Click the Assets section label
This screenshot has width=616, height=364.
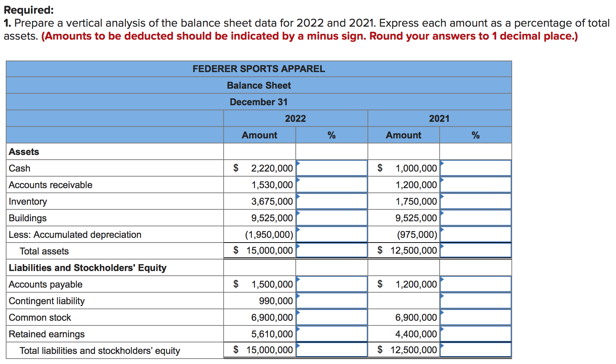pyautogui.click(x=24, y=152)
